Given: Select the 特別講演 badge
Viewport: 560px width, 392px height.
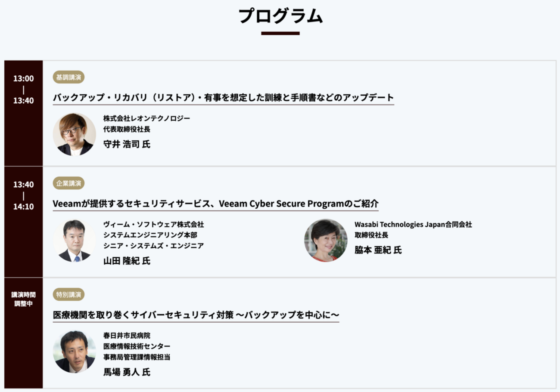Looking at the screenshot, I should pos(68,294).
